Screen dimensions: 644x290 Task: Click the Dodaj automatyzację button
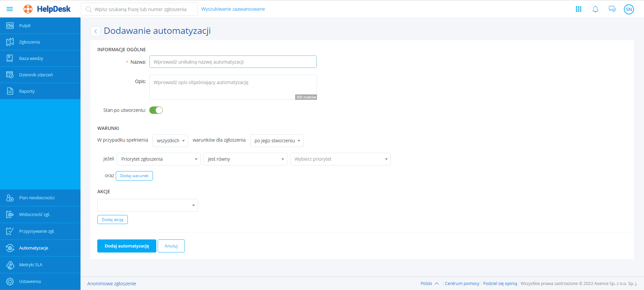[x=127, y=246]
